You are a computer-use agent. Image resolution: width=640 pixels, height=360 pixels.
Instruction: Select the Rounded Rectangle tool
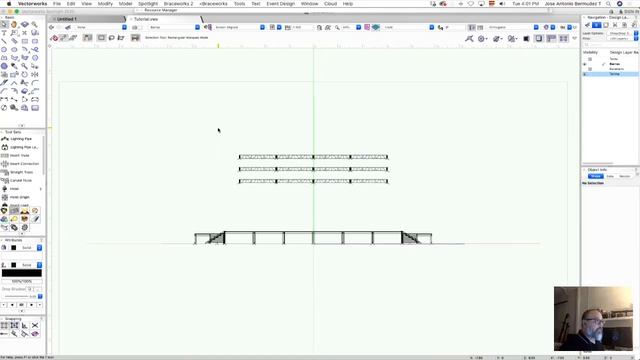(35, 41)
